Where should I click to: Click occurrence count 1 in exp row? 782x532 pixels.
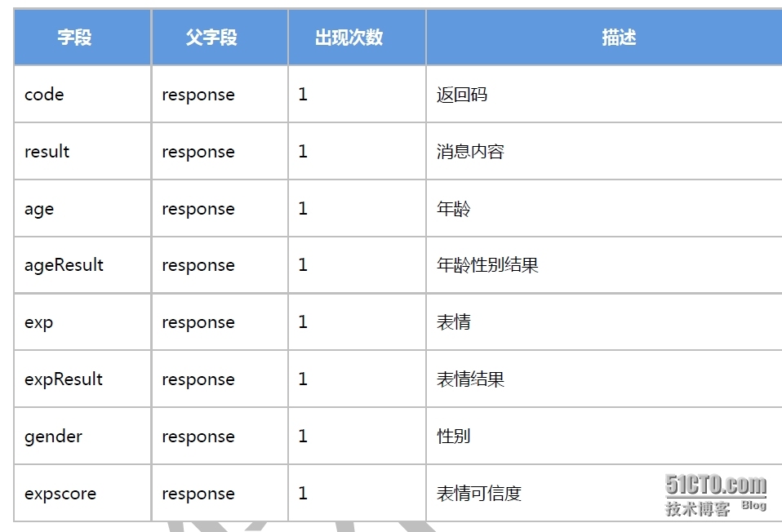(x=303, y=322)
